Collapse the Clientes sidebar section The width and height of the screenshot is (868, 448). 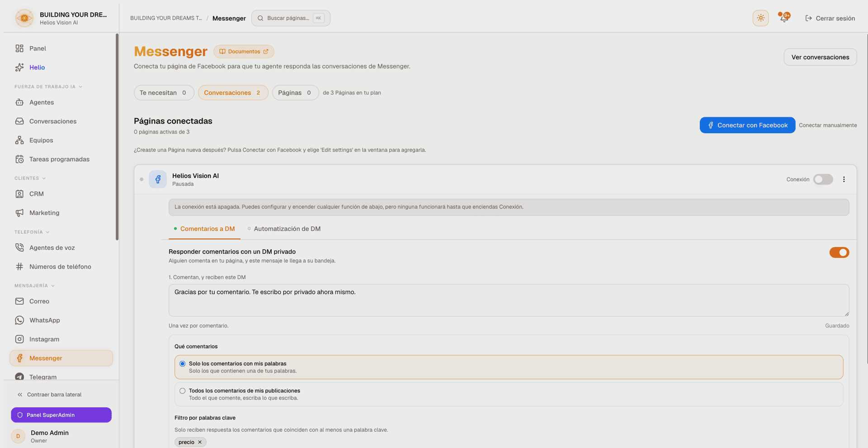(x=30, y=178)
